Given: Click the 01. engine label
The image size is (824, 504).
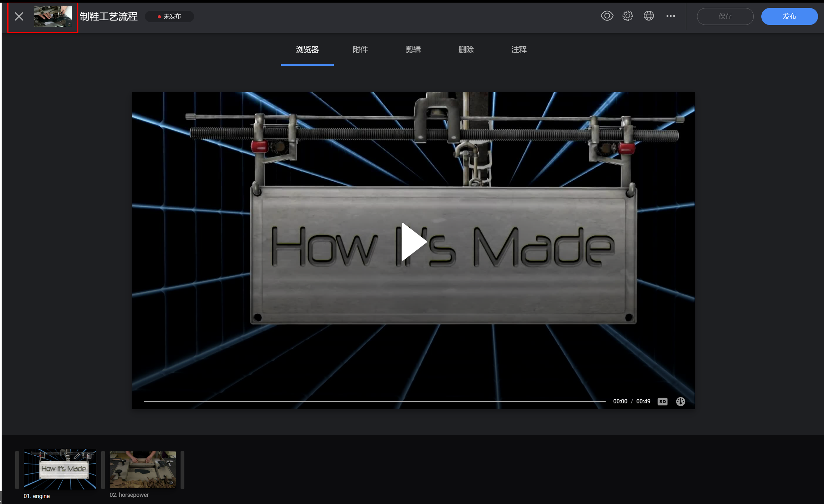Looking at the screenshot, I should 37,496.
